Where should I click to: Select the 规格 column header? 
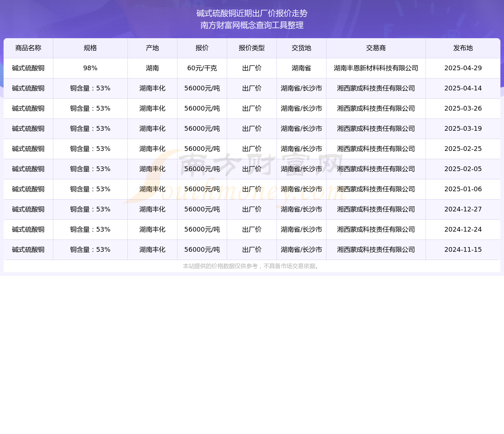90,48
